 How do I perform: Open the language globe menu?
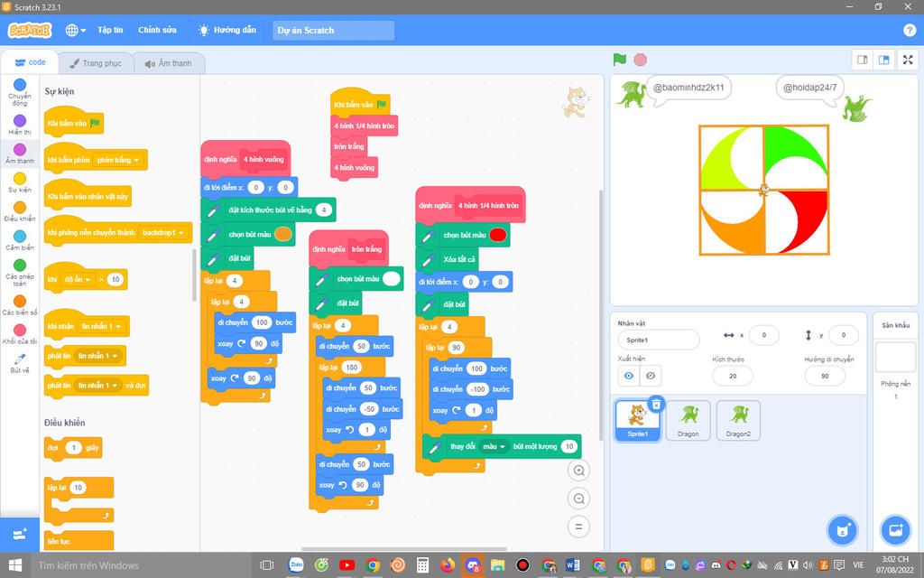76,30
